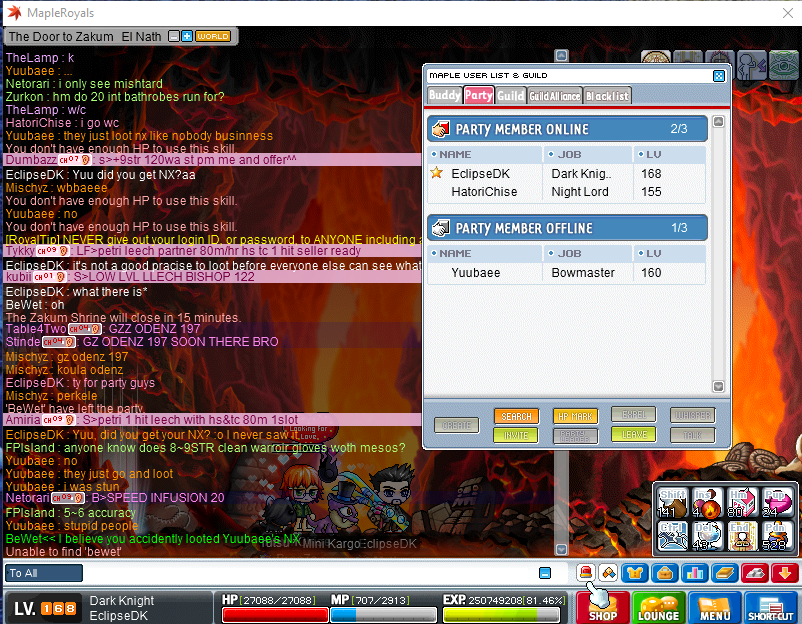Click the World map button
Screen dimensions: 802x624
point(213,36)
